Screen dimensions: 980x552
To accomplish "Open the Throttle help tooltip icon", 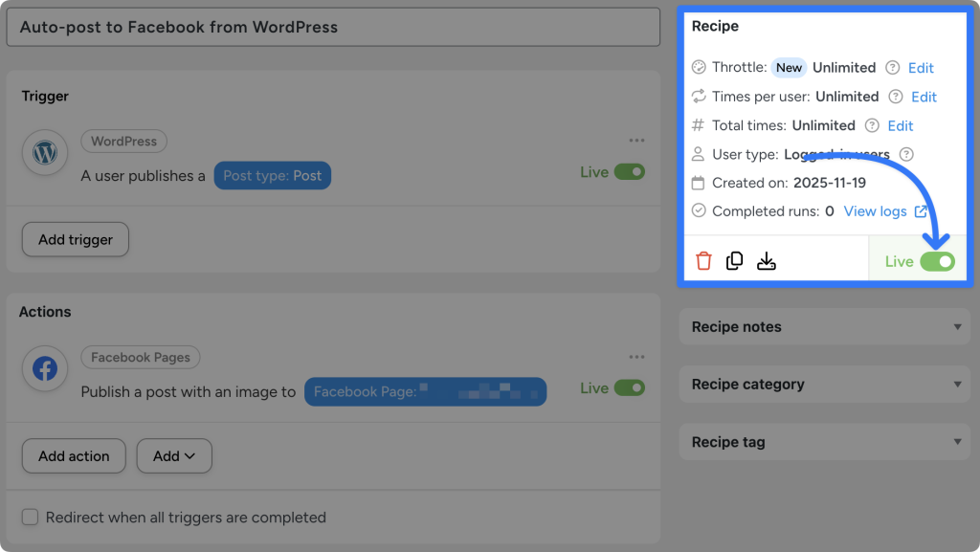I will click(x=892, y=67).
